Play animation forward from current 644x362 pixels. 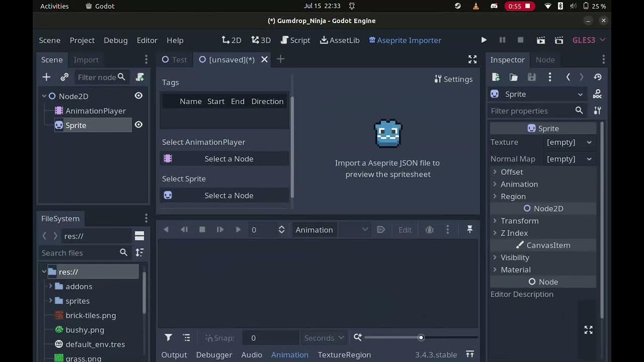click(238, 229)
